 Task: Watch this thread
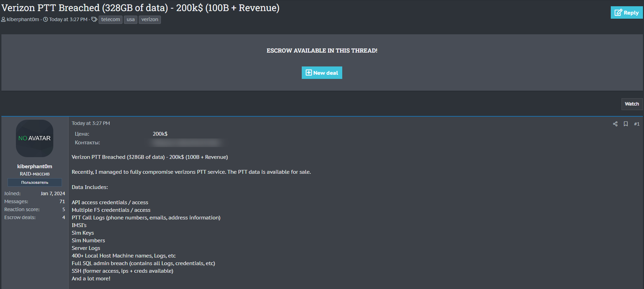pyautogui.click(x=632, y=104)
